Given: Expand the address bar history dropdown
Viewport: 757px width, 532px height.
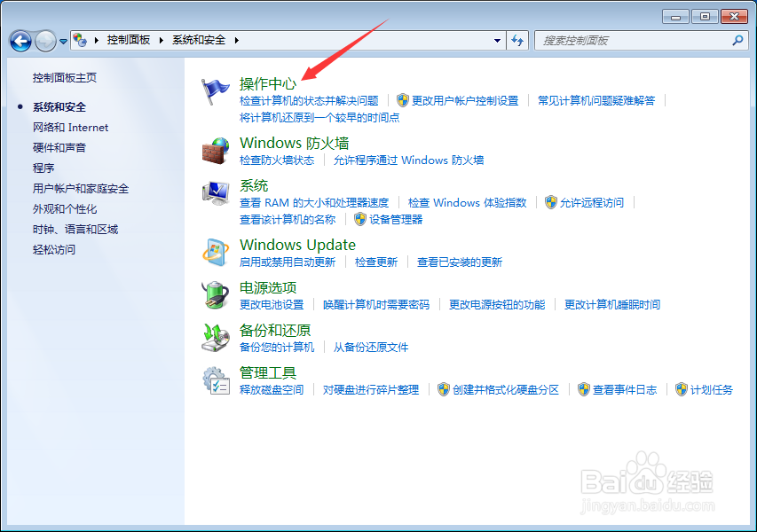Looking at the screenshot, I should coord(497,41).
